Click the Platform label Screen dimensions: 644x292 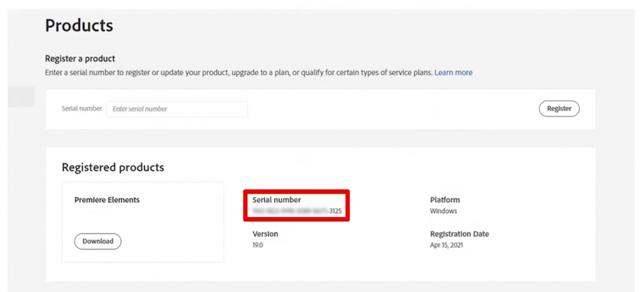(445, 200)
